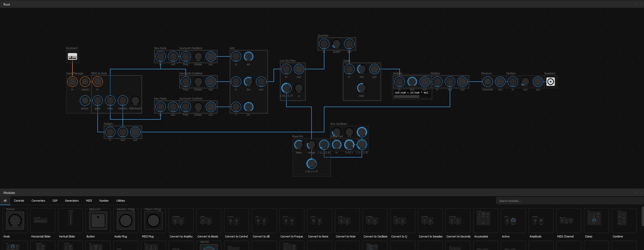Select the Accumulate module
This screenshot has width=644, height=250.
[x=485, y=220]
